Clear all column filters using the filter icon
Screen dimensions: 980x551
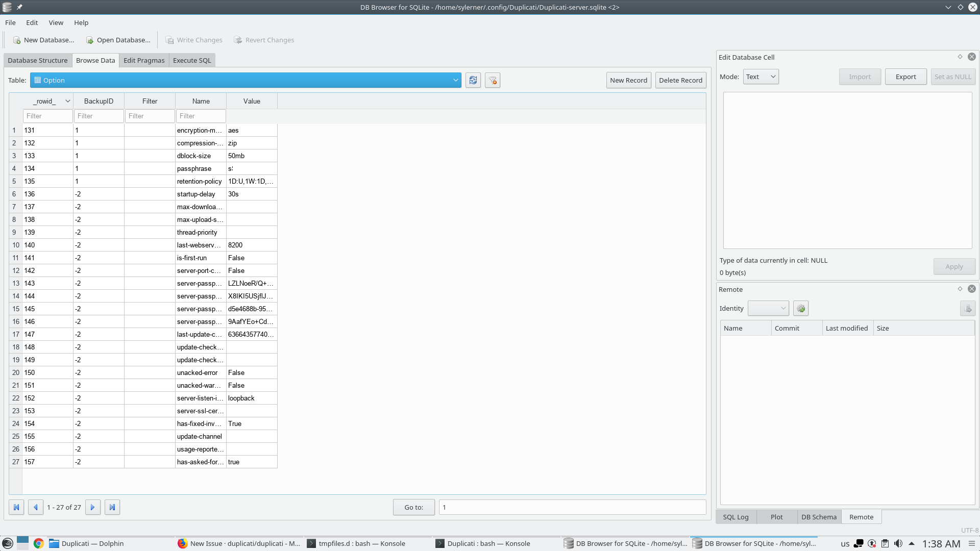[492, 80]
